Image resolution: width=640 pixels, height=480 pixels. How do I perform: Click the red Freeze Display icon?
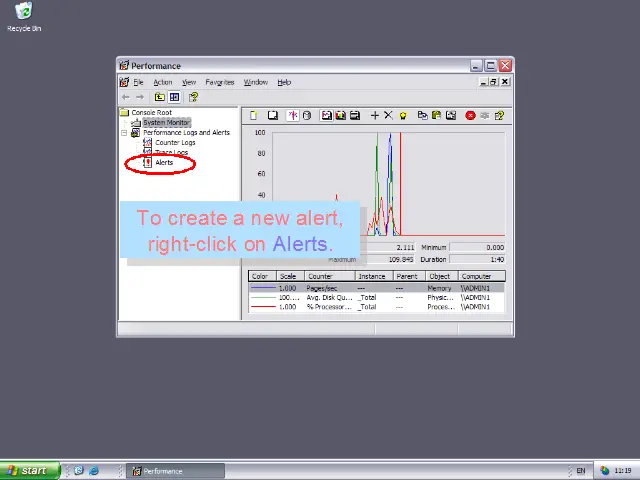coord(470,116)
